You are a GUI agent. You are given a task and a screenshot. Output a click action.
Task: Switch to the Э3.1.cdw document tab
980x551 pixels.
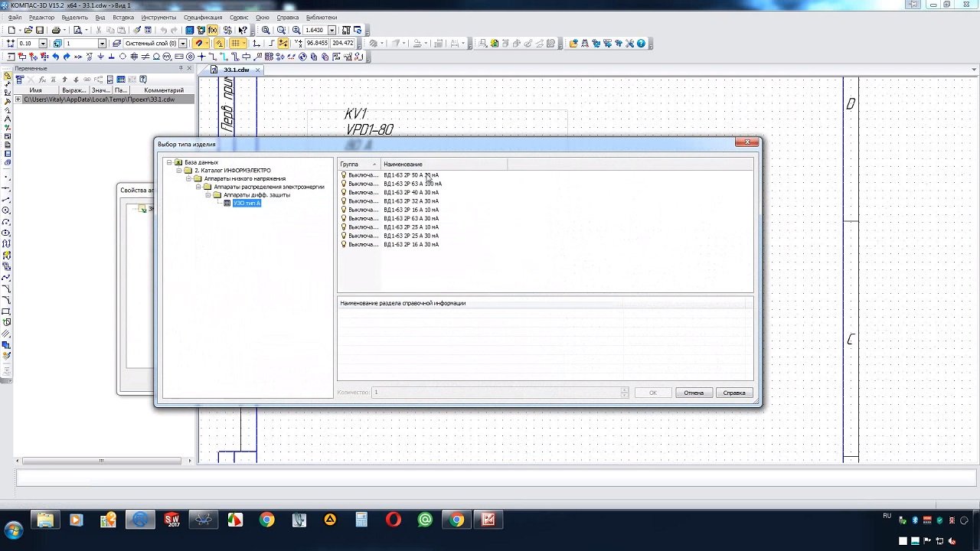click(x=236, y=70)
